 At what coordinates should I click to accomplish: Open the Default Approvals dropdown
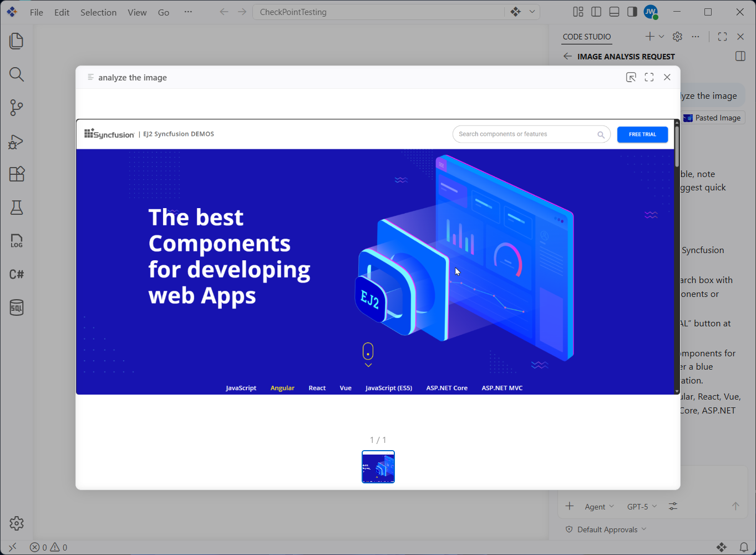606,529
